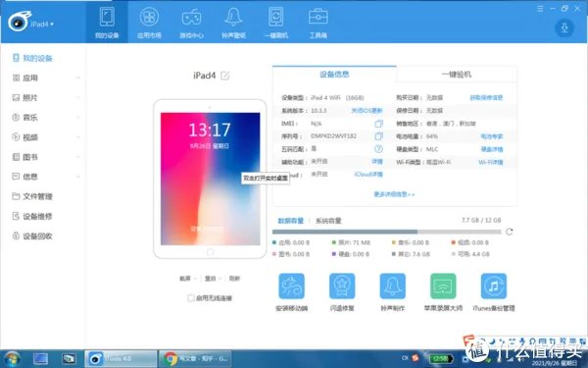Click the question mark icon for 五码匹配
Image resolution: width=588 pixels, height=368 pixels.
coord(378,149)
